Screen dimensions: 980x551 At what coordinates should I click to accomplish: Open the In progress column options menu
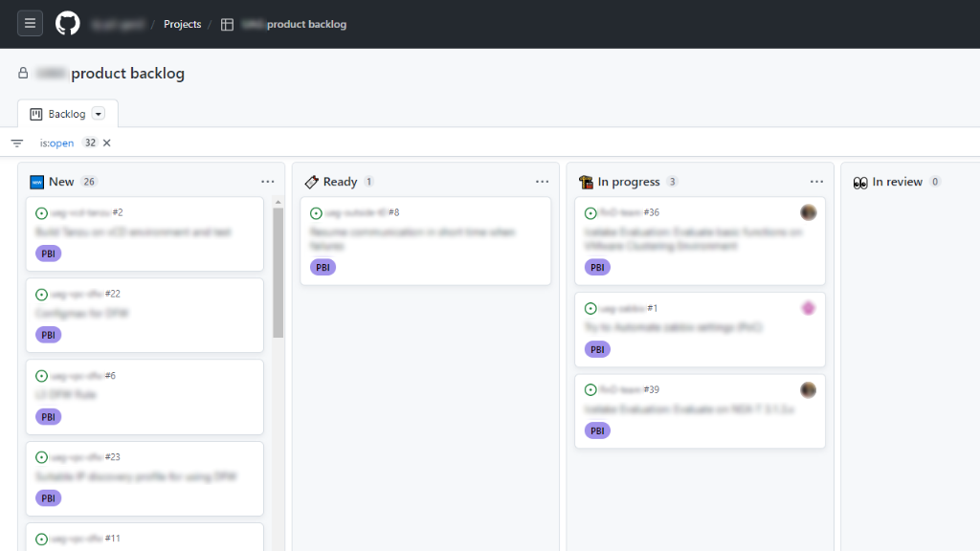(x=816, y=181)
